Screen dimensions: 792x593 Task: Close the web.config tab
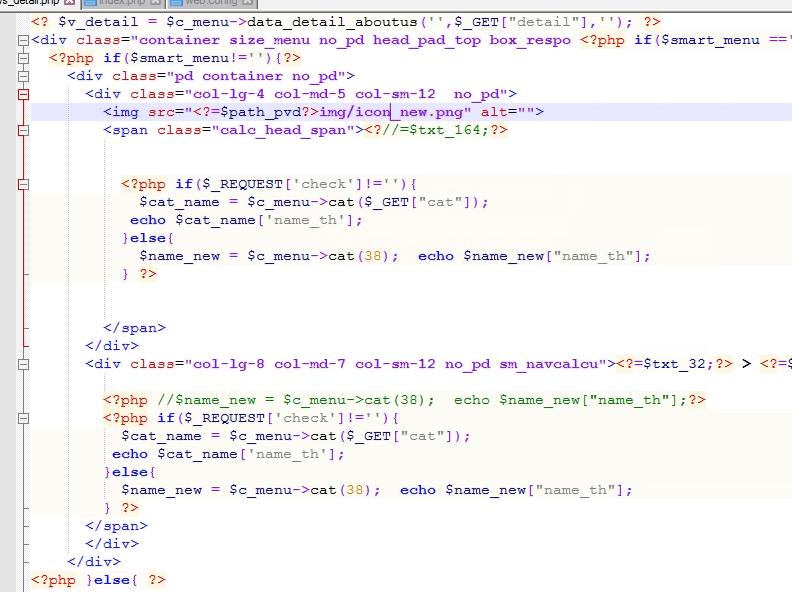tap(247, 3)
